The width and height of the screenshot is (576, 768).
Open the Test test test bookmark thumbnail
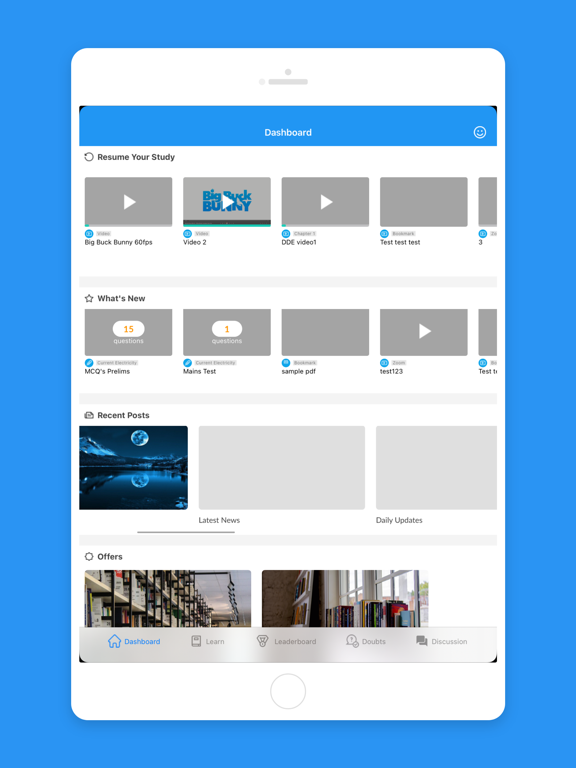point(424,202)
